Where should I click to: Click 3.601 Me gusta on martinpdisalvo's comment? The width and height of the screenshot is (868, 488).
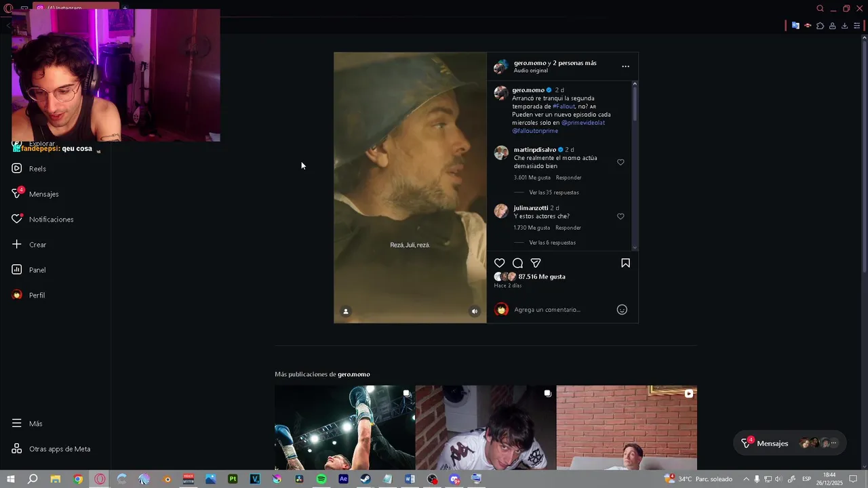tap(532, 178)
